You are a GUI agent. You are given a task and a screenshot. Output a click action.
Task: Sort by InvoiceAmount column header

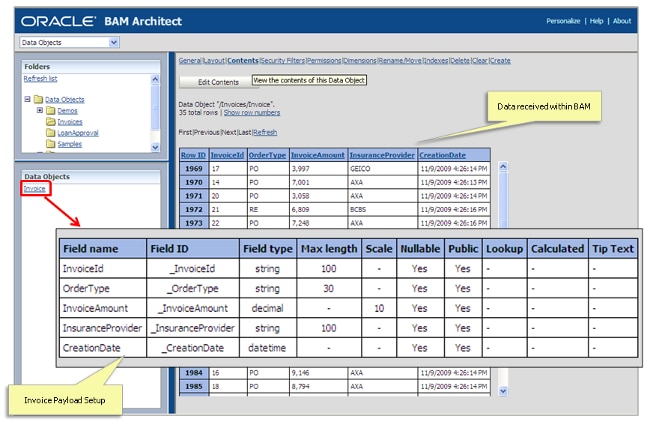(318, 155)
